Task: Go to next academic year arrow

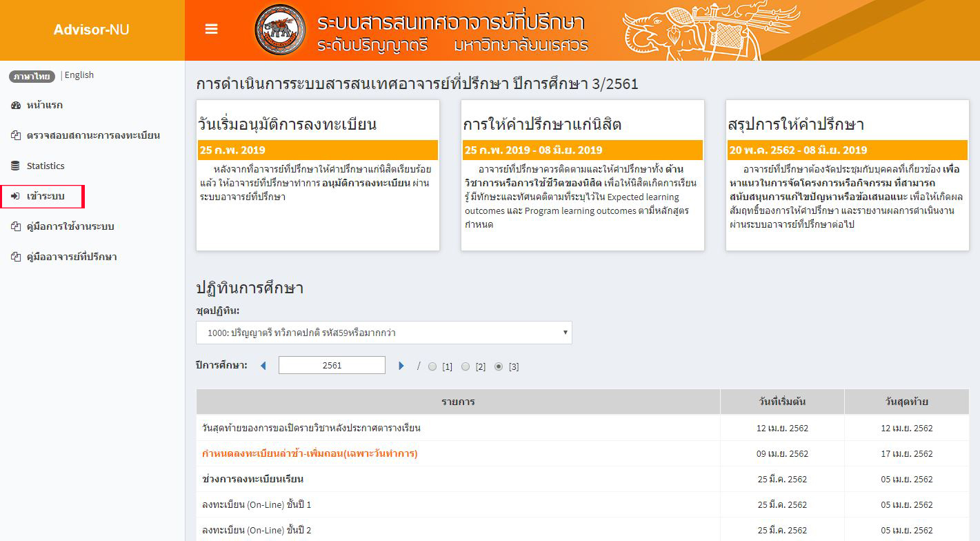Action: [x=401, y=366]
